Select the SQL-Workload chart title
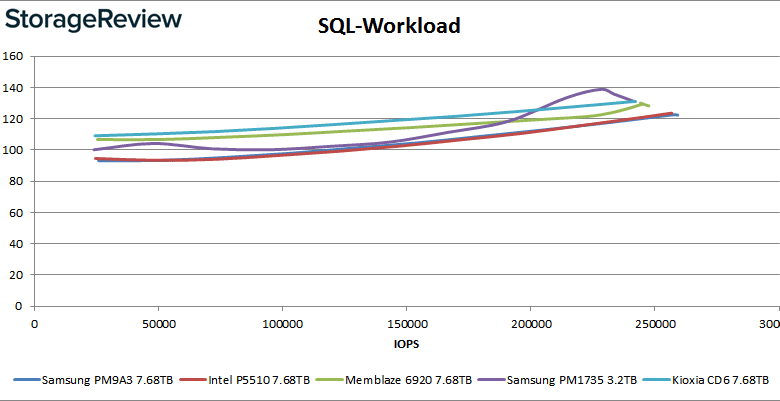780x401 pixels. [x=390, y=25]
